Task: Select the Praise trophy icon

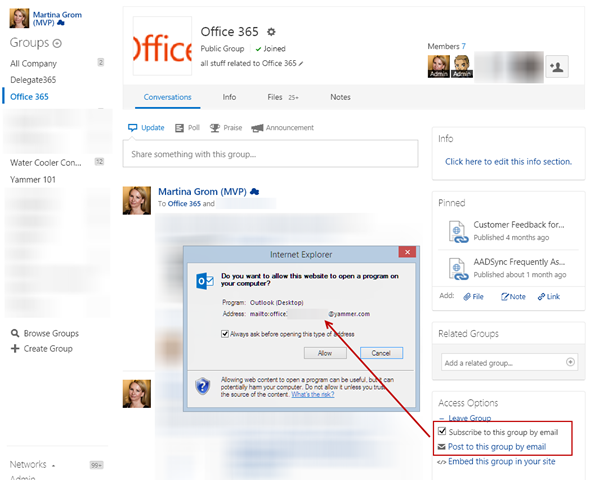Action: [214, 128]
